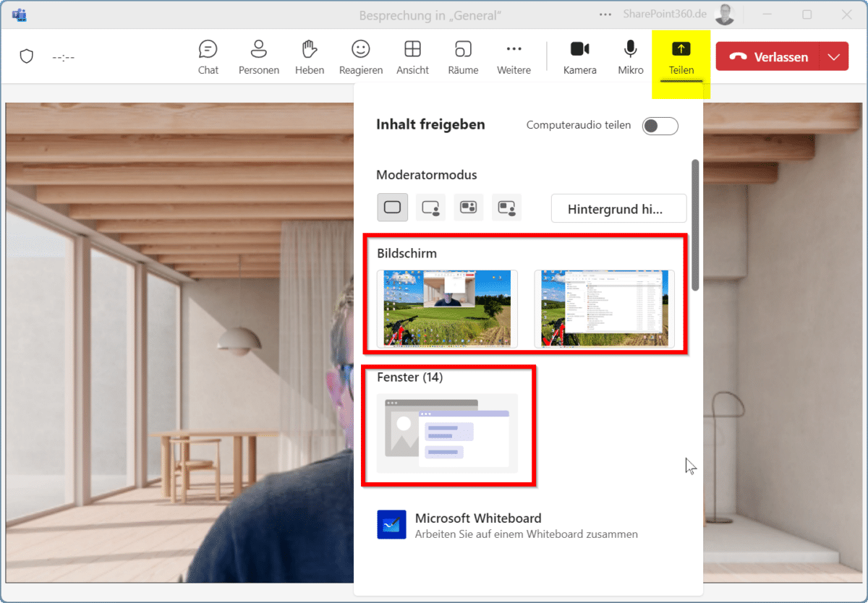Open the SharePoint360.de profile picture menu
Screen dimensions: 868x603
[x=724, y=14]
